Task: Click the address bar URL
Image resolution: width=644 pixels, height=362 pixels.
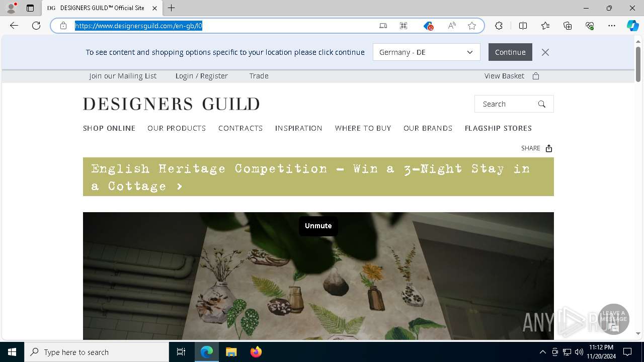Action: click(x=138, y=26)
